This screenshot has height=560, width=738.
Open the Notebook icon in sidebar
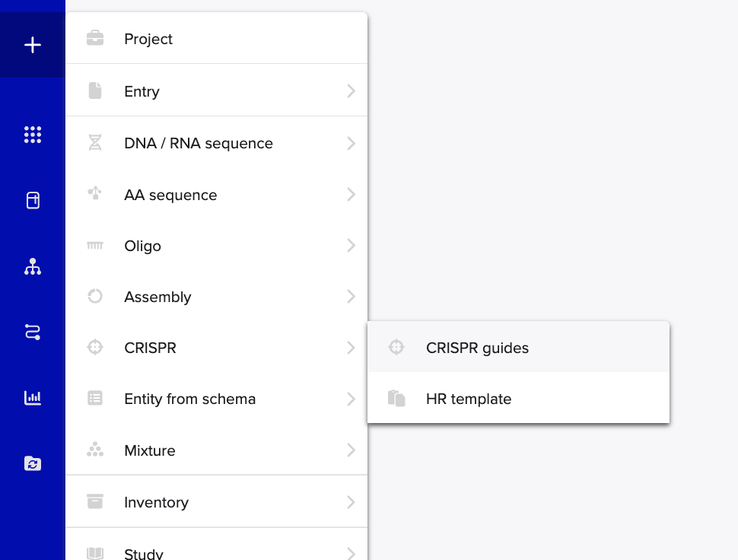[x=33, y=200]
